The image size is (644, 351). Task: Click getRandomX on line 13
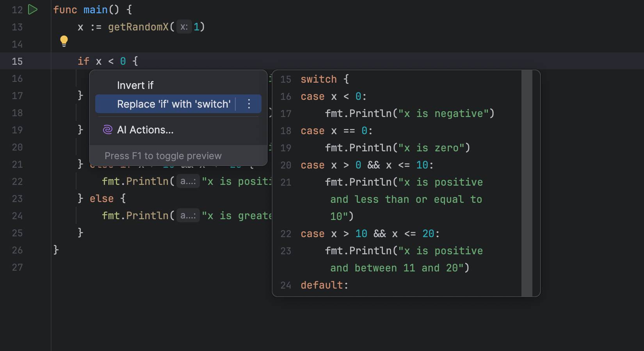[x=138, y=27]
